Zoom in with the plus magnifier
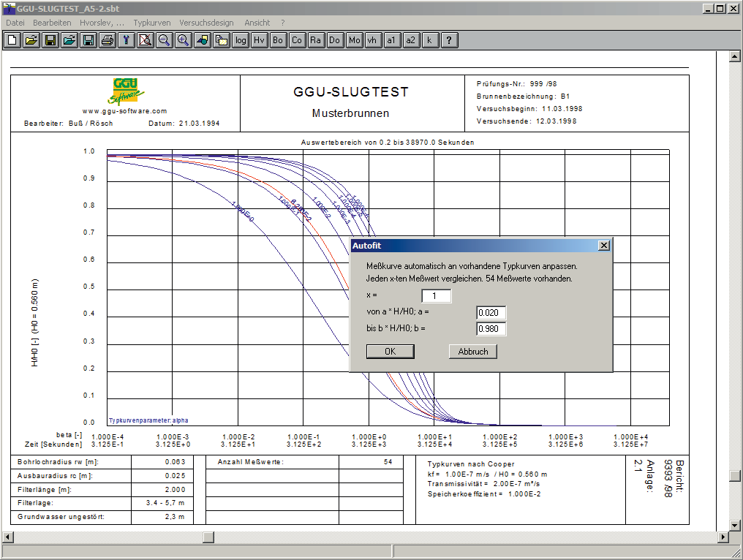The width and height of the screenshot is (743, 560). [183, 40]
